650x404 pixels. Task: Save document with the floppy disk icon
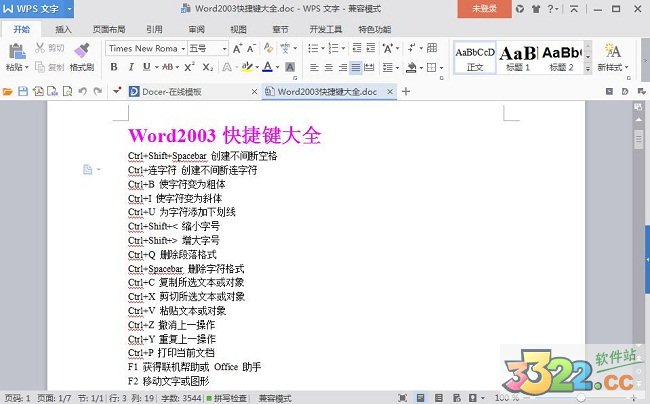point(23,92)
